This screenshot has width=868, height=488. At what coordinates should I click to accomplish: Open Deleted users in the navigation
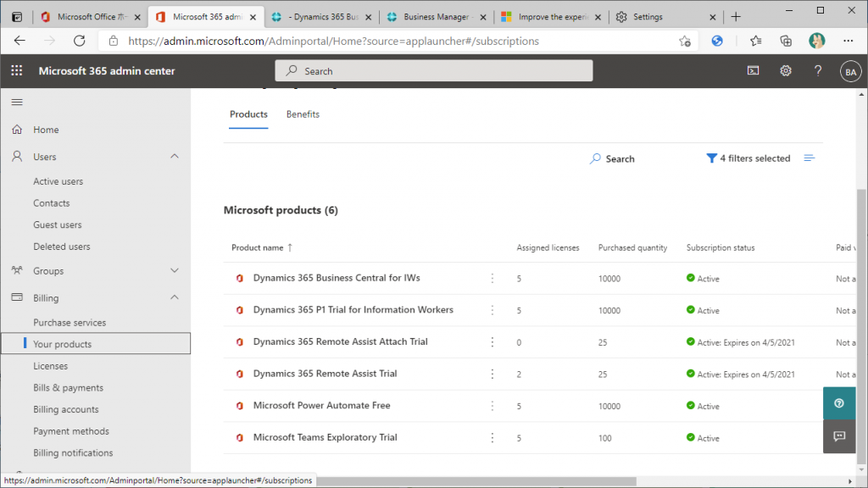(61, 247)
